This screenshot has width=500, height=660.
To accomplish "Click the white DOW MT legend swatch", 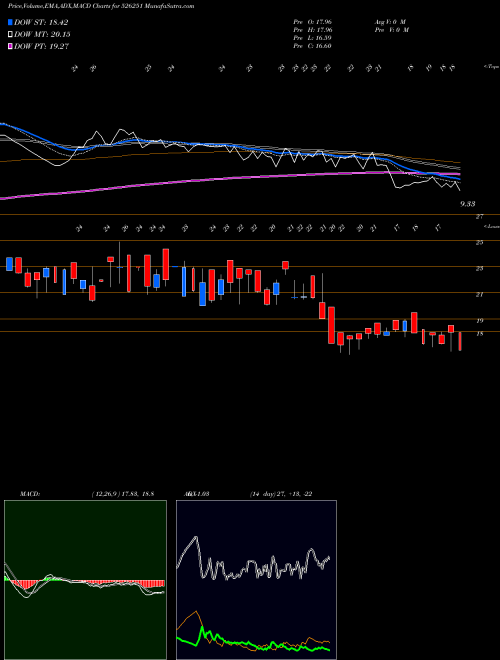I will click(11, 35).
